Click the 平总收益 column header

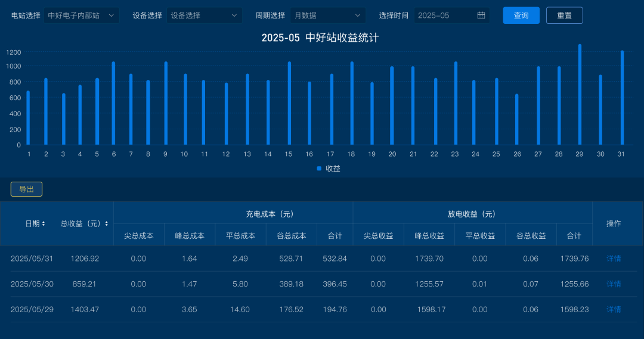(480, 236)
